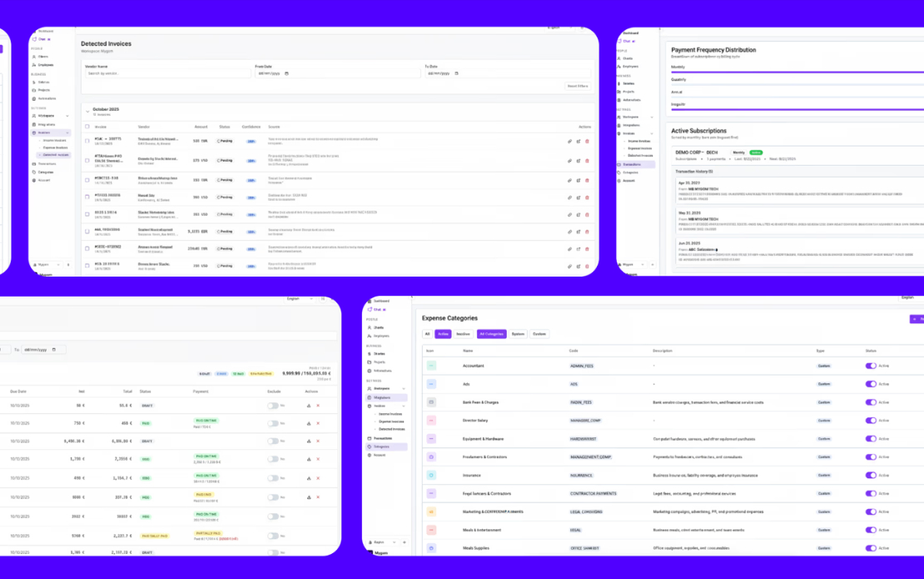Toggle Active status for the Insurance category
Viewport: 924px width, 579px height.
(x=872, y=474)
